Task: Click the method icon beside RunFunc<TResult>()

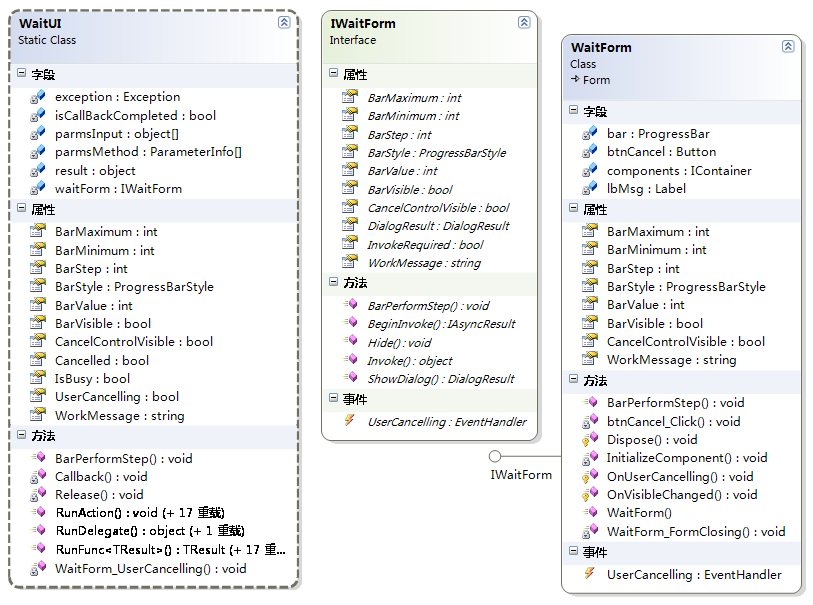Action: 38,549
